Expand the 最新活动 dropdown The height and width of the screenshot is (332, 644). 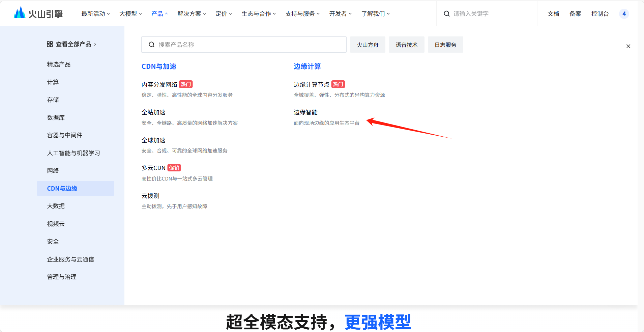95,14
